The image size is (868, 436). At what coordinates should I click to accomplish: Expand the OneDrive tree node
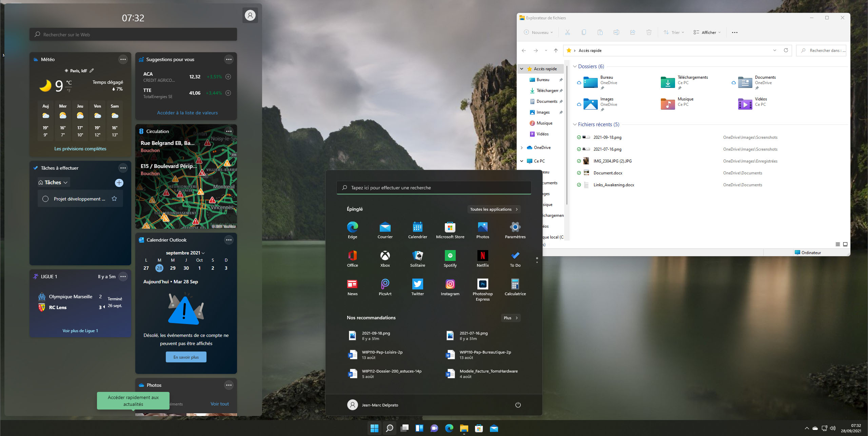(522, 148)
